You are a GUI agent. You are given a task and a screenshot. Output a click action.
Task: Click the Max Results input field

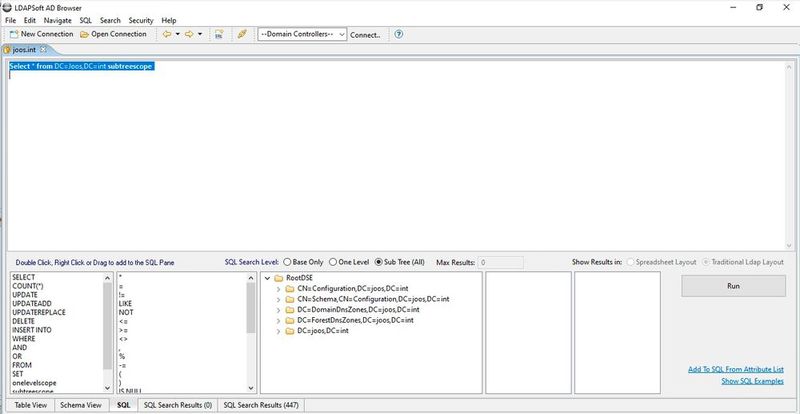(x=501, y=262)
